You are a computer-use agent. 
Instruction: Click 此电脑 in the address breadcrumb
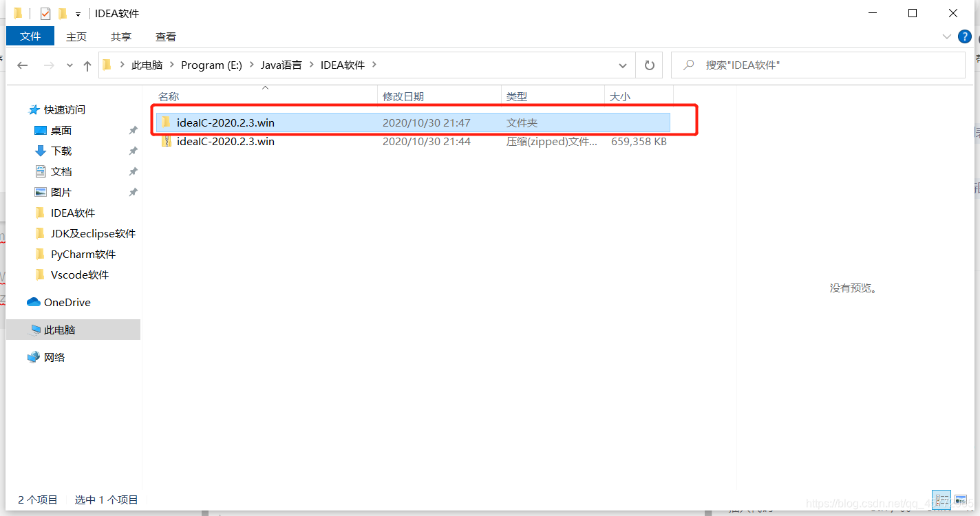click(147, 65)
